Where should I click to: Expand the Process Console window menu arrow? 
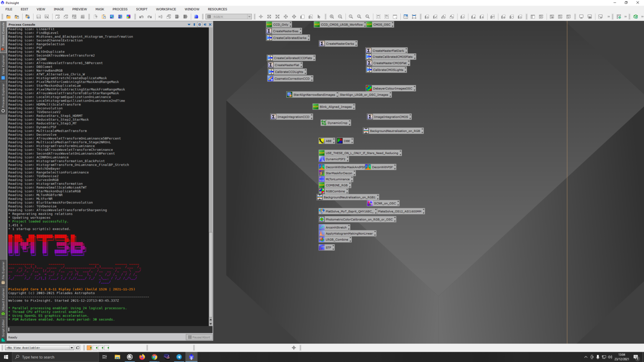(x=189, y=25)
